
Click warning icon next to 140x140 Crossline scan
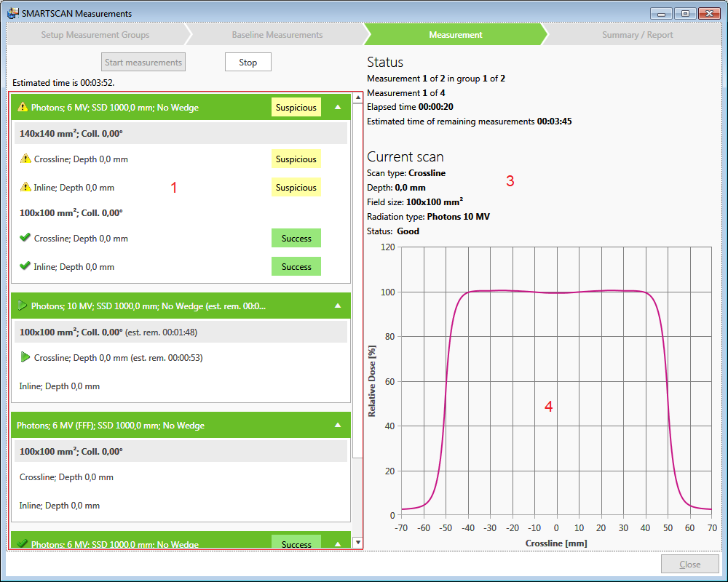point(26,159)
